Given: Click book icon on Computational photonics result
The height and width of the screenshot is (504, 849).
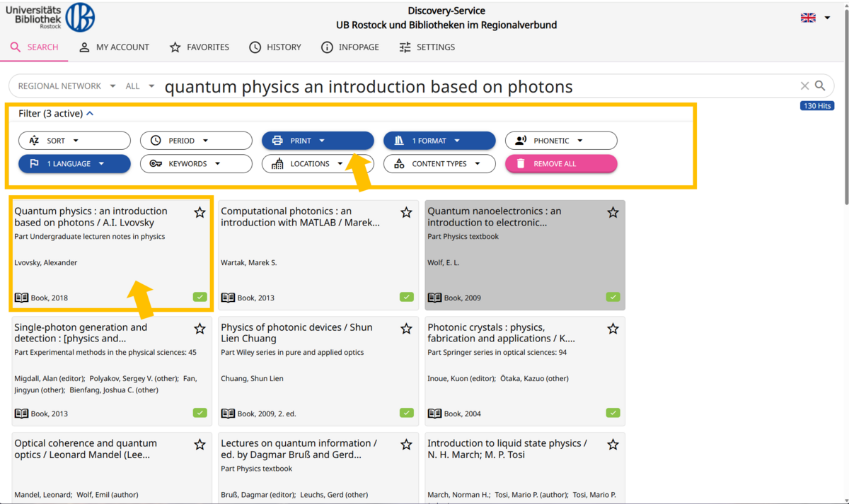Looking at the screenshot, I should pyautogui.click(x=228, y=298).
